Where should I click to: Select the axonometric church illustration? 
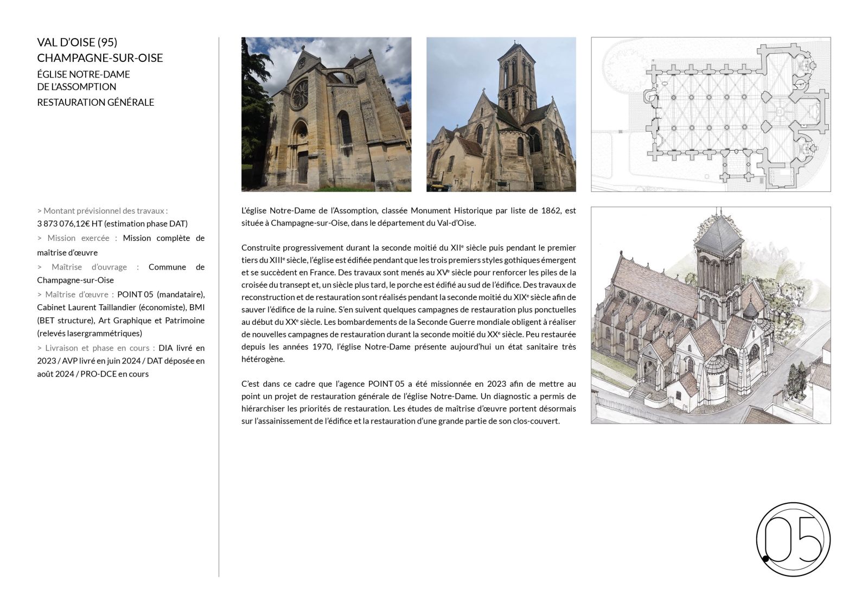click(711, 315)
